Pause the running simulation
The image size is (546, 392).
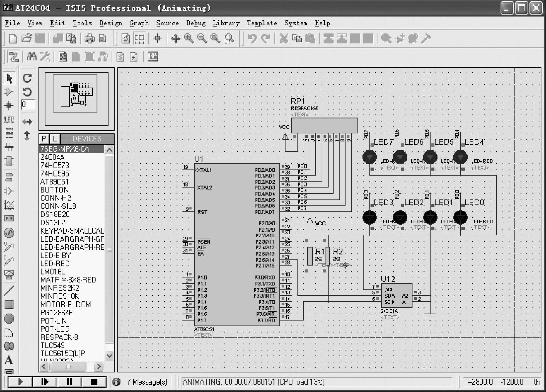69,382
